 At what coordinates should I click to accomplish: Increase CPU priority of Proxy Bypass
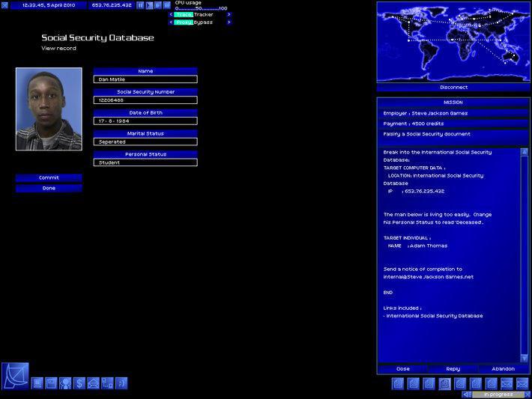coord(229,22)
